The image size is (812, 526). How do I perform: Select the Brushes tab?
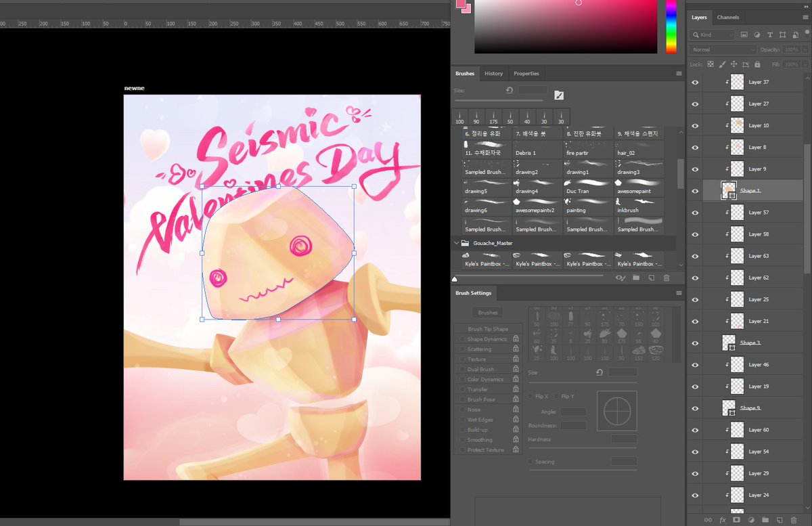coord(465,74)
